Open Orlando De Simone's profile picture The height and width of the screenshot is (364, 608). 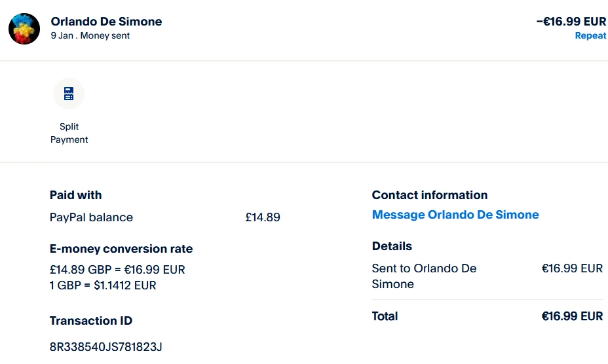click(x=24, y=29)
